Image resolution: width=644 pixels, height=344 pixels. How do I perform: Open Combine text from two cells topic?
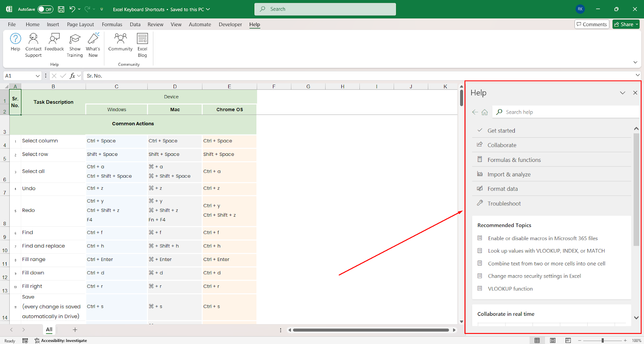546,263
